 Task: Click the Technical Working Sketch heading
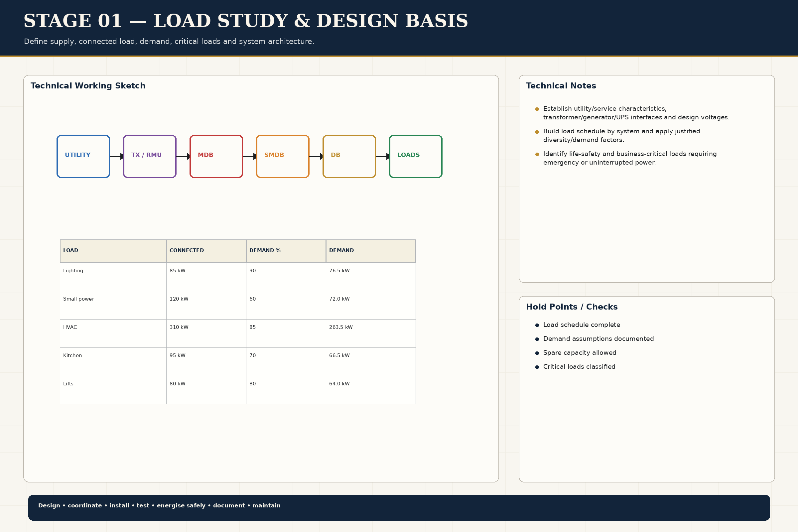point(88,86)
